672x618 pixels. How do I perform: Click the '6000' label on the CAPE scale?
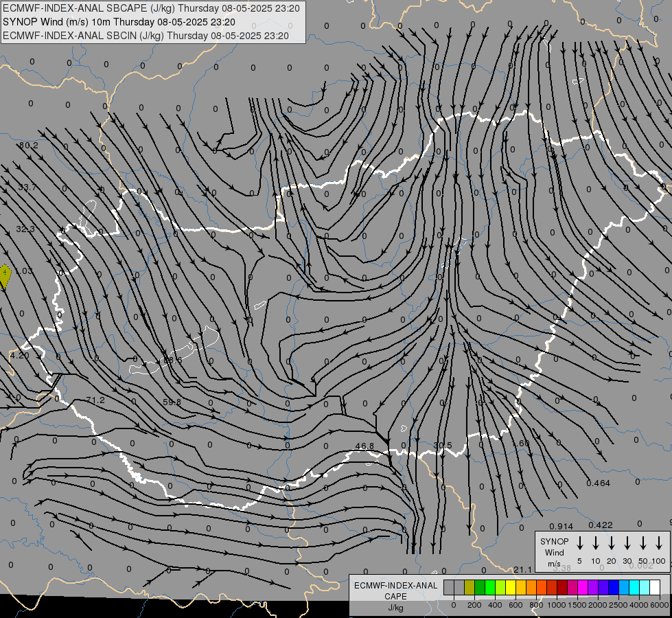tap(660, 605)
